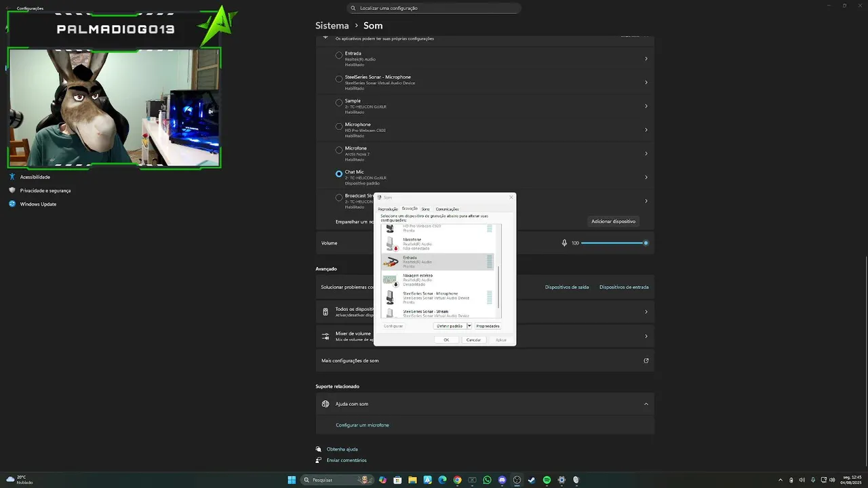Image resolution: width=868 pixels, height=488 pixels.
Task: Open Microsoft Edge from taskbar
Action: pyautogui.click(x=442, y=480)
